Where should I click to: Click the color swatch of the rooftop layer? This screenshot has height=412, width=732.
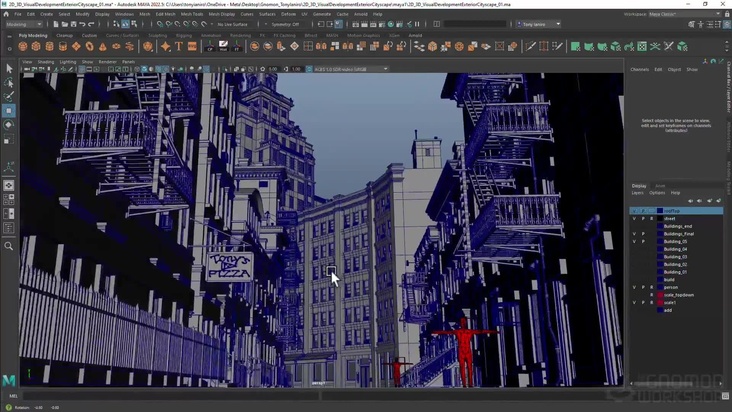coord(660,211)
